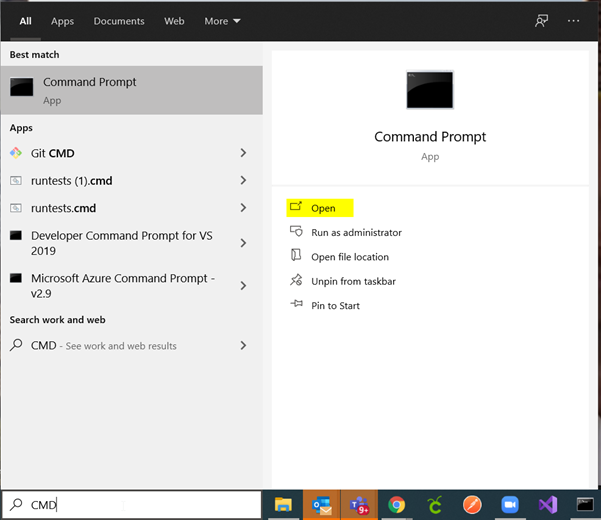This screenshot has width=601, height=520.
Task: Click the feedback icon in search header
Action: click(541, 20)
